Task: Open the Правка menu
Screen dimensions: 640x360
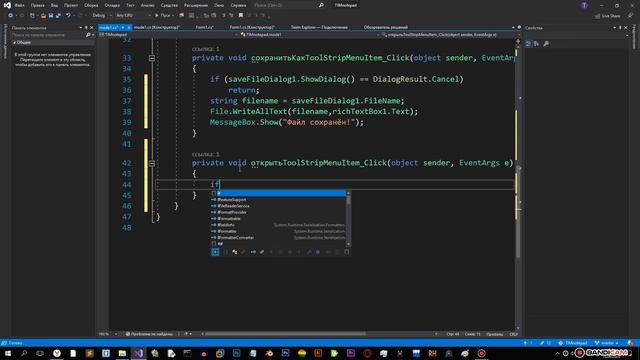Action: tap(37, 5)
